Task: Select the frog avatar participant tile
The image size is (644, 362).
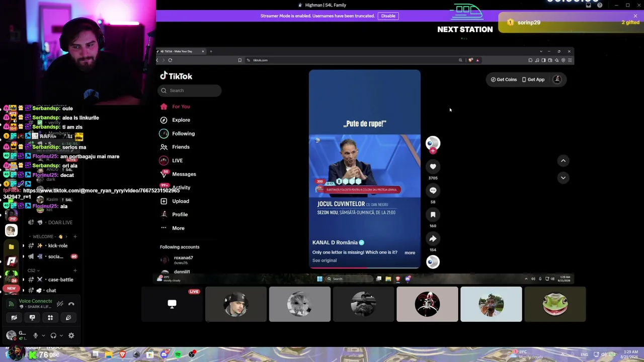Action: [555, 304]
